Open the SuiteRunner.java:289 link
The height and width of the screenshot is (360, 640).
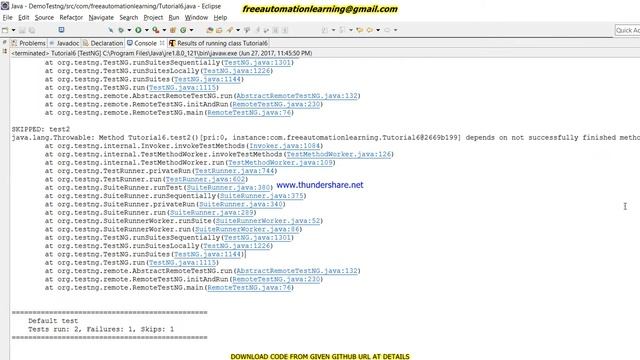point(211,212)
